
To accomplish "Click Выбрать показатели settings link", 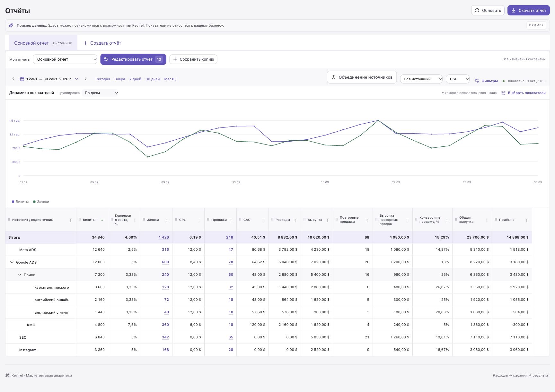I will tap(523, 93).
